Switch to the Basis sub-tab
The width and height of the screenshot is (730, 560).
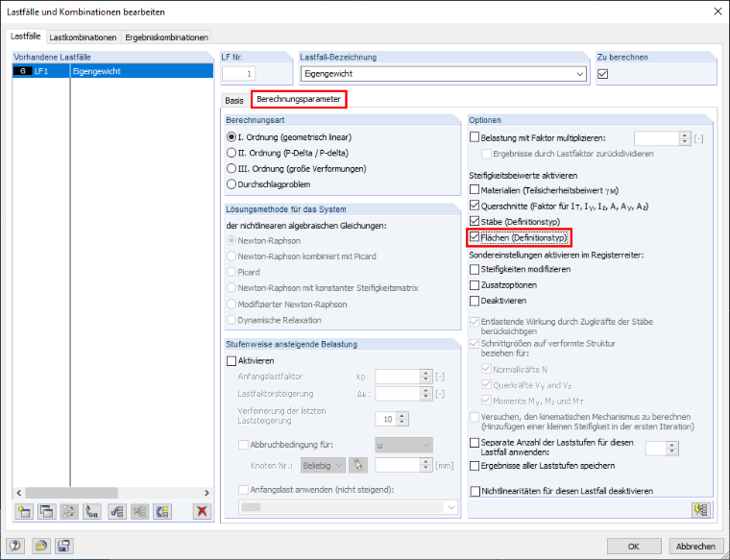(234, 101)
